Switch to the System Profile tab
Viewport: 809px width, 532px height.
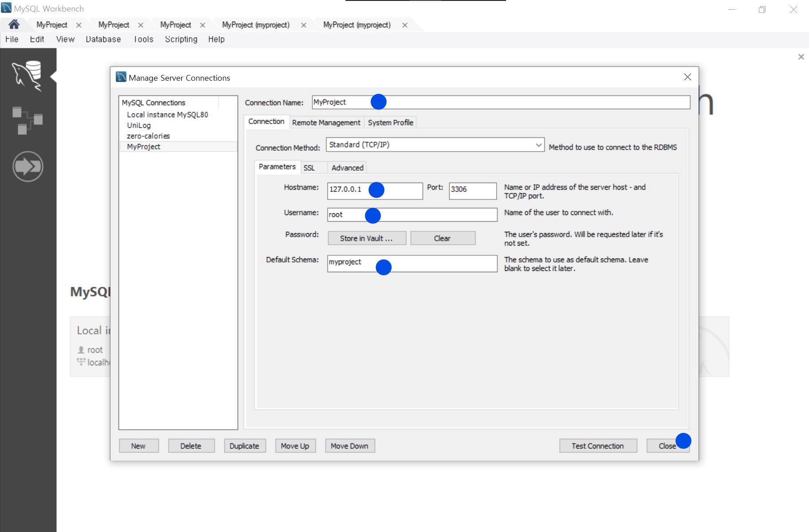pos(391,123)
